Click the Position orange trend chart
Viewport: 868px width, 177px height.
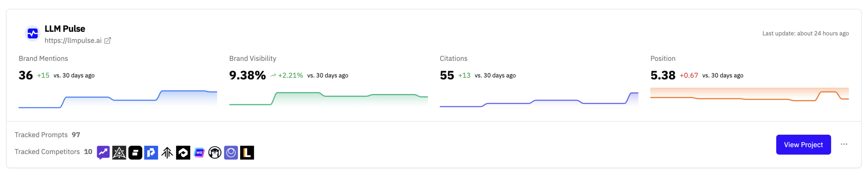(x=749, y=96)
